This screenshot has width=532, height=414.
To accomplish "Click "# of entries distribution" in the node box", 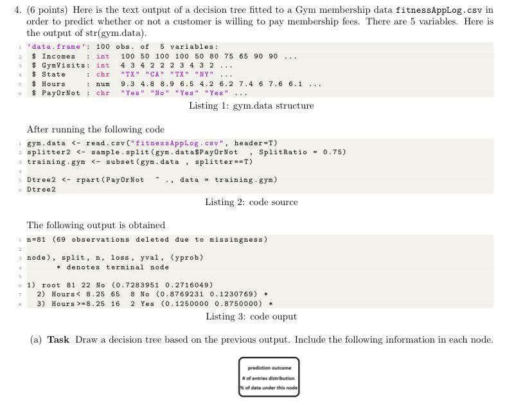I will click(x=269, y=378).
